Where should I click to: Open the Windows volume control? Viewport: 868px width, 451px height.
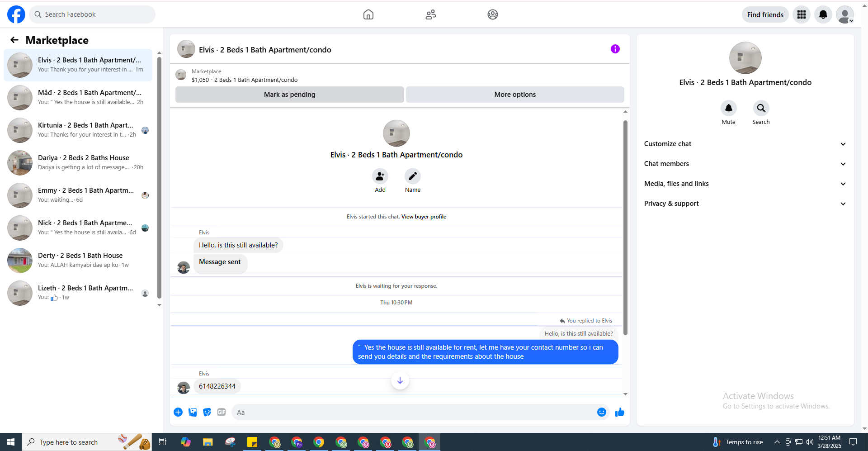pos(810,442)
